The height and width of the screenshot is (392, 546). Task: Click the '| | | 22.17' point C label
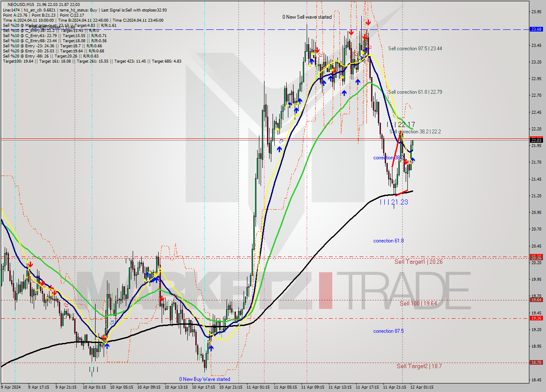401,124
